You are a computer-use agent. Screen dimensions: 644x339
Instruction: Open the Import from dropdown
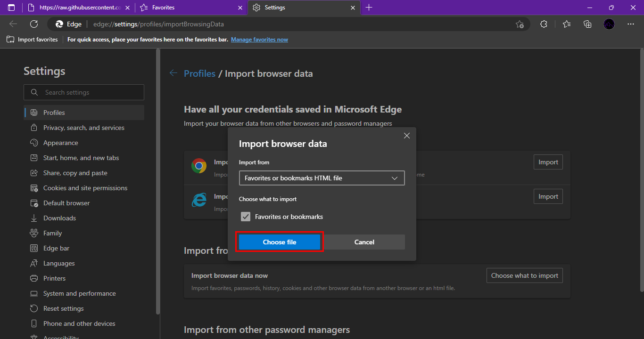[322, 178]
